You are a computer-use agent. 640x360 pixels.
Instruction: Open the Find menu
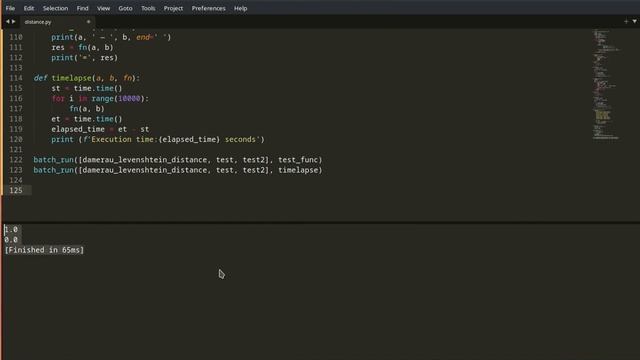point(82,8)
